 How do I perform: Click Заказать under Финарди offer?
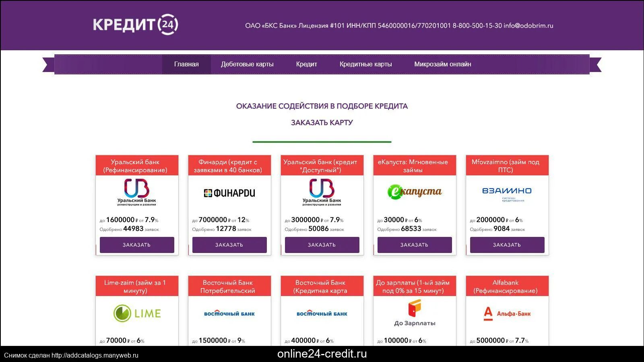229,245
